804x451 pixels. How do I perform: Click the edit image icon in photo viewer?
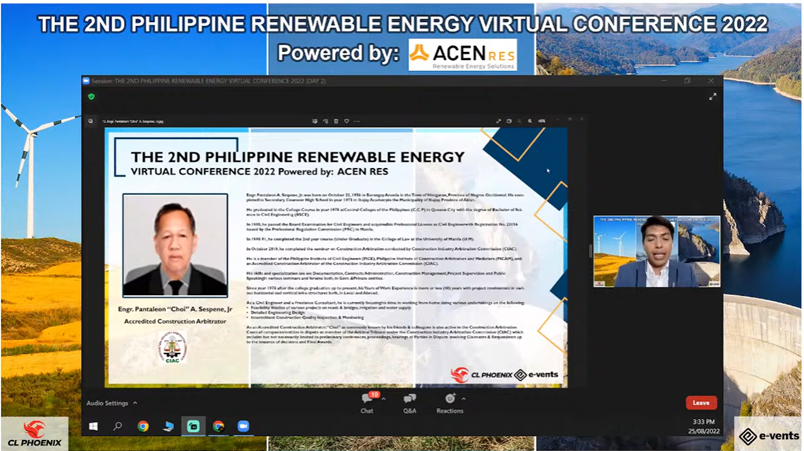315,121
